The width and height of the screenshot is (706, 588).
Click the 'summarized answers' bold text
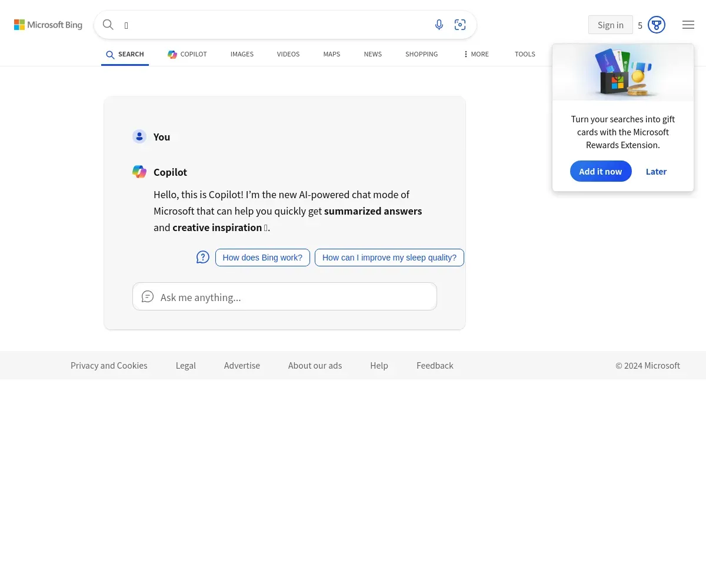pyautogui.click(x=373, y=211)
